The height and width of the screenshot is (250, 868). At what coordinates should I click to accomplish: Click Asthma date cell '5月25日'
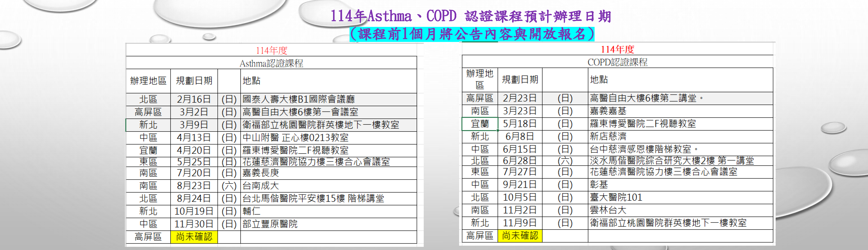tap(194, 162)
